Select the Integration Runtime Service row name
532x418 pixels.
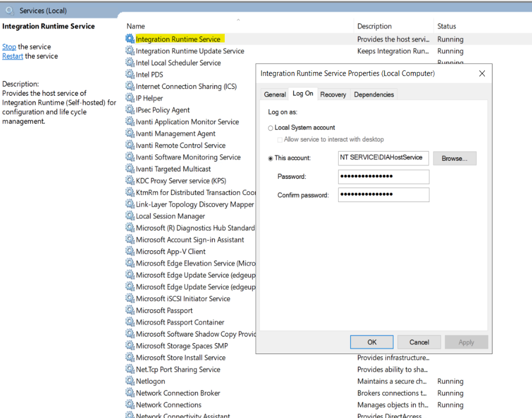pyautogui.click(x=178, y=39)
